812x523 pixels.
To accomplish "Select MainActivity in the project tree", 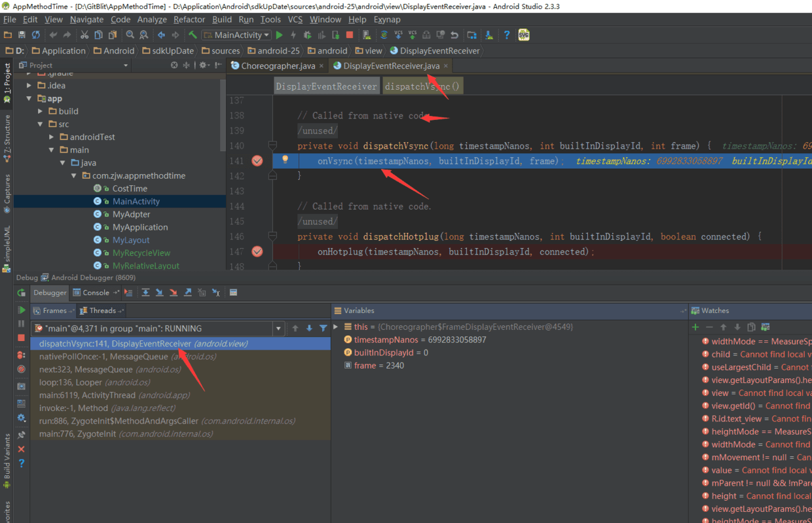I will [x=136, y=202].
